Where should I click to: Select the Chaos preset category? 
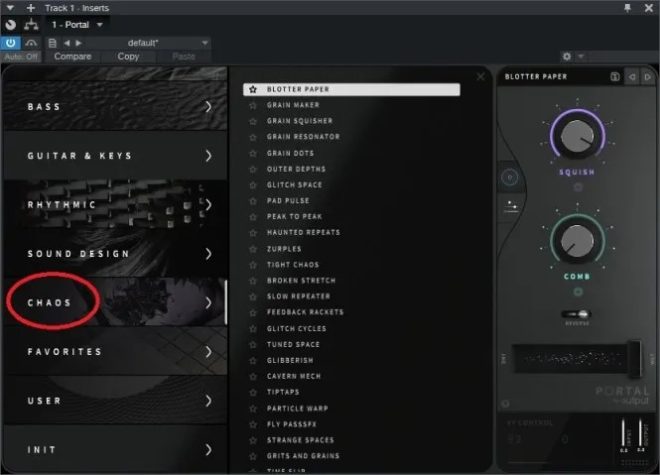click(115, 303)
